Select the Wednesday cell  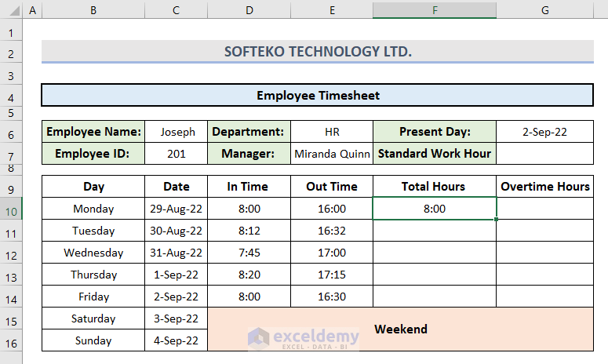pos(93,253)
